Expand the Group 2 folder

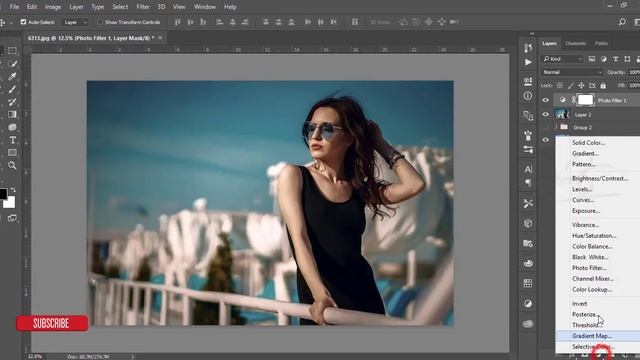click(556, 127)
